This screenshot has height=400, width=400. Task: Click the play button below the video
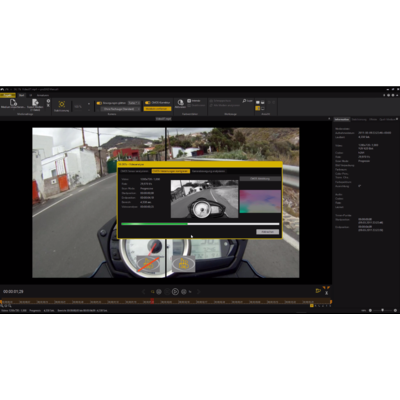click(175, 292)
